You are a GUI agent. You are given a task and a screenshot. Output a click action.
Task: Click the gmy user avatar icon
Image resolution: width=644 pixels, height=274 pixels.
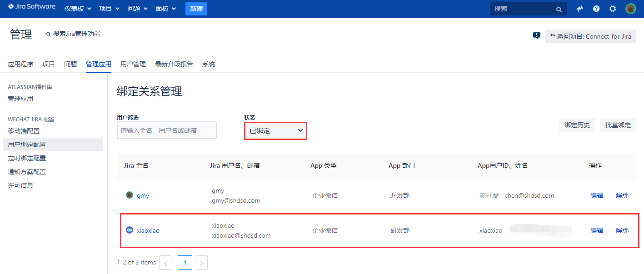(129, 195)
